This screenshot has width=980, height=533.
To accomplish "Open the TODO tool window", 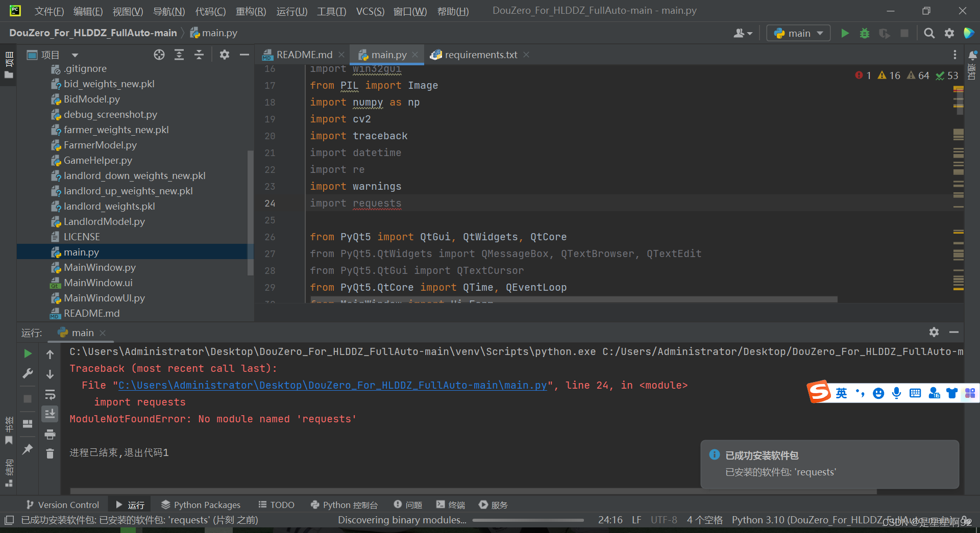I will (x=276, y=504).
